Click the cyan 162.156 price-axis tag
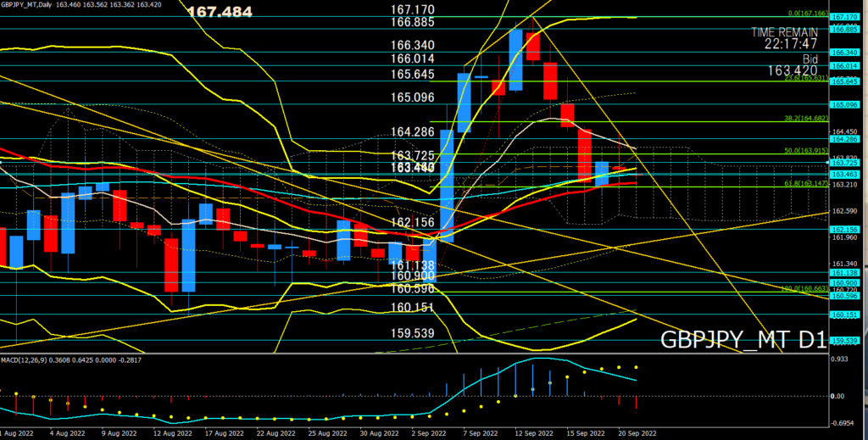This screenshot has height=440, width=868. click(845, 229)
